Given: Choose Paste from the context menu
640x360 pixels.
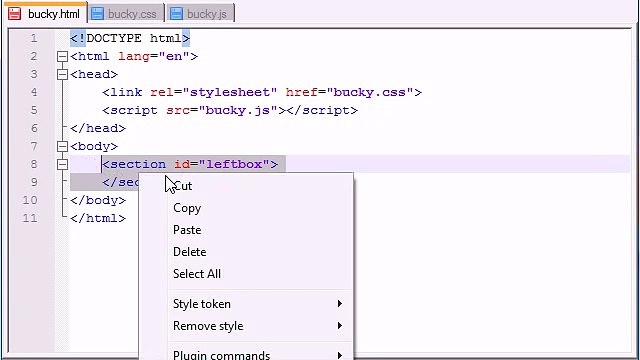Looking at the screenshot, I should tap(246, 230).
